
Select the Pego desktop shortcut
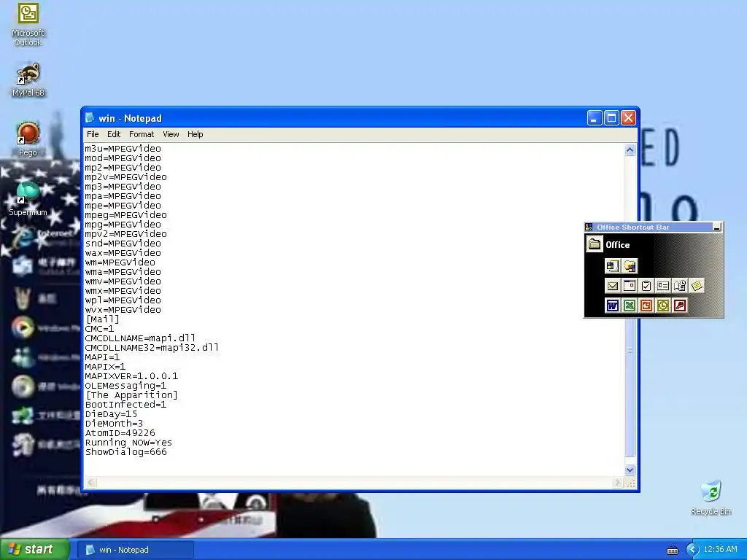pyautogui.click(x=28, y=139)
